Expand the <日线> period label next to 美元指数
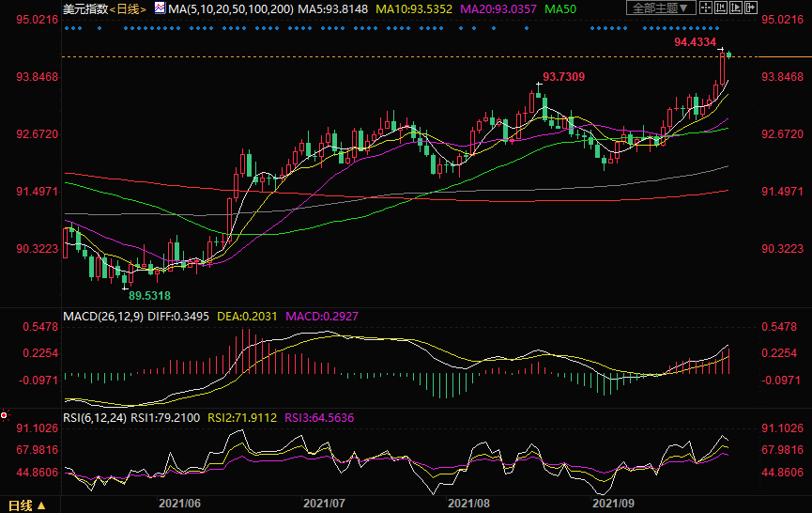Image resolution: width=812 pixels, height=513 pixels. tap(127, 8)
